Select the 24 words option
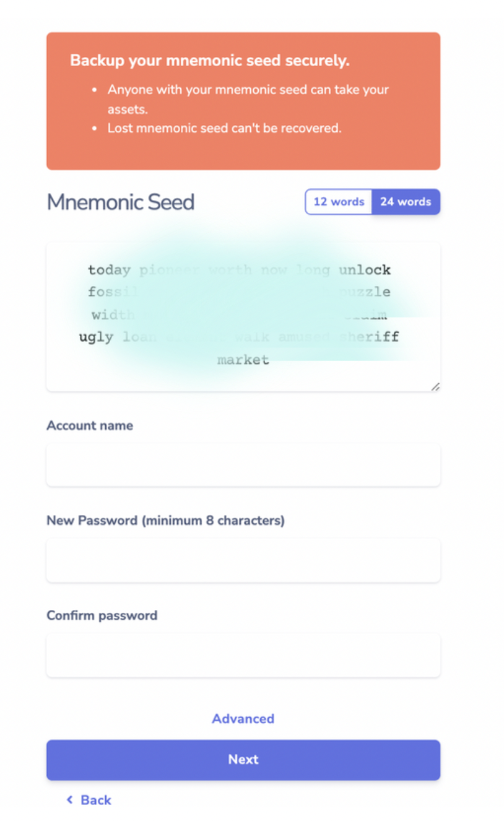Image resolution: width=504 pixels, height=821 pixels. (x=406, y=202)
